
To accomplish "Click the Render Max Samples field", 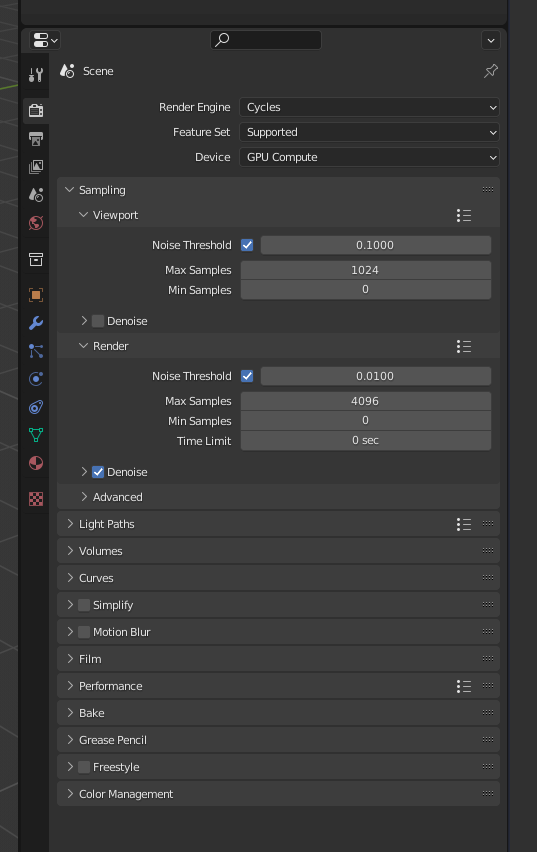I will [366, 401].
